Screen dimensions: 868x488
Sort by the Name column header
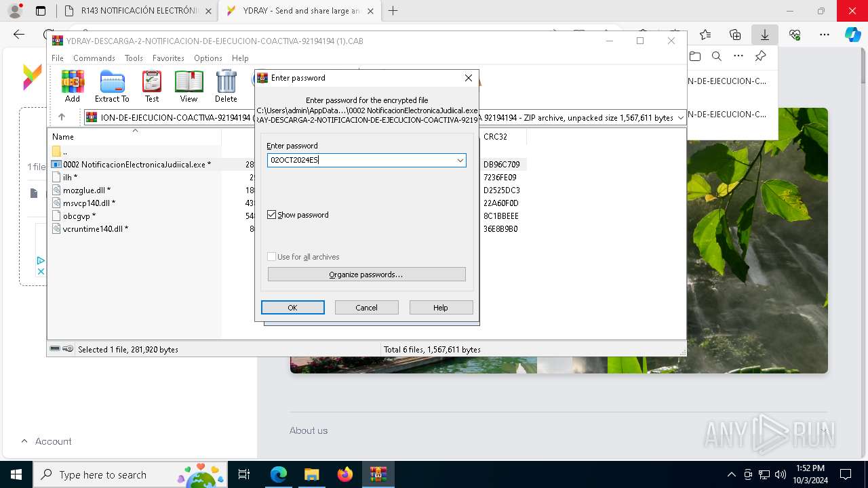(x=134, y=137)
